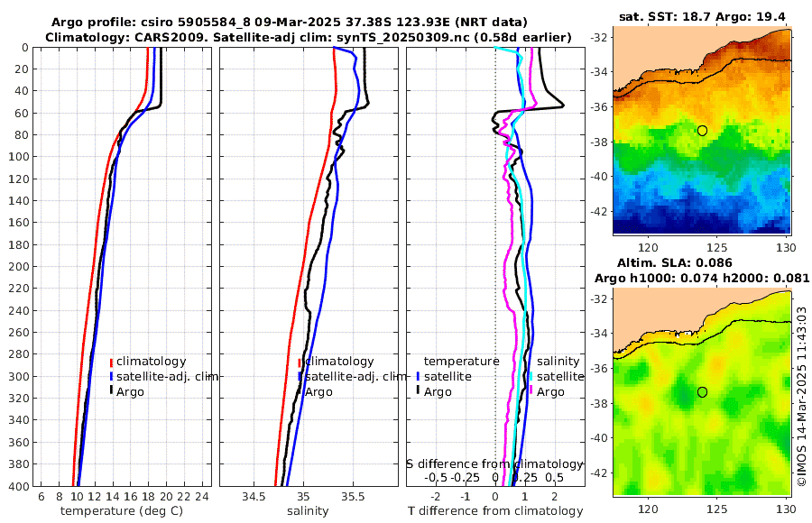Screen dimensions: 812x523
Task: Click the Altim. SLA 0.086 heading
Action: click(674, 262)
